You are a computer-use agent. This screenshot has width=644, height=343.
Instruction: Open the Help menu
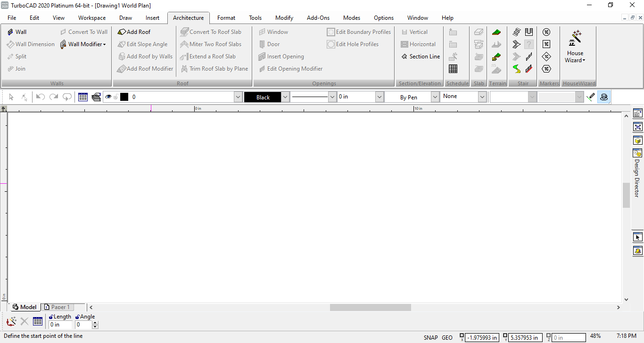pos(447,18)
